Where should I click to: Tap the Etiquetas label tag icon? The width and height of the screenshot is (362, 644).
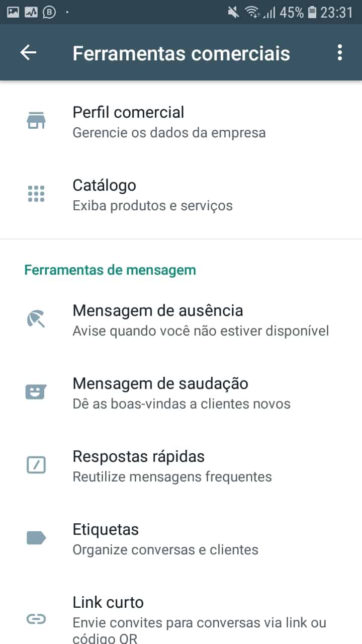click(36, 538)
